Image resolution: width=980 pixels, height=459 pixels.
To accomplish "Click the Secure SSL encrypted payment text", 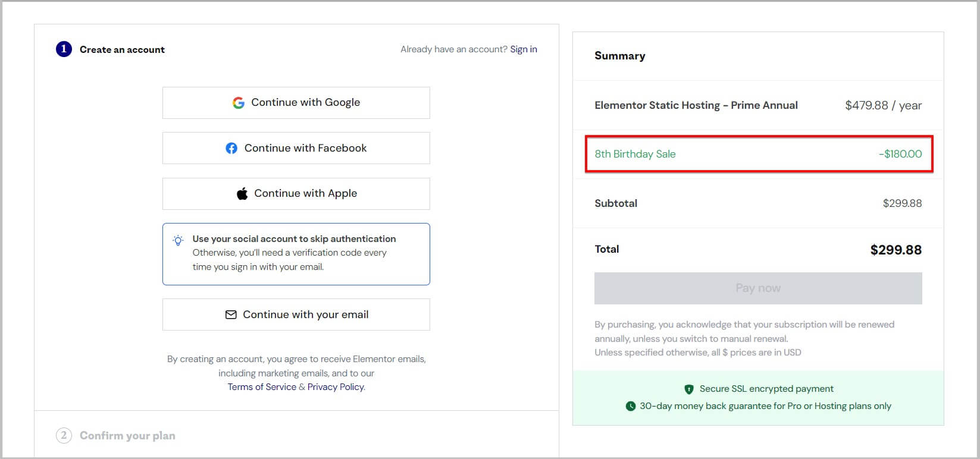I will [x=766, y=389].
